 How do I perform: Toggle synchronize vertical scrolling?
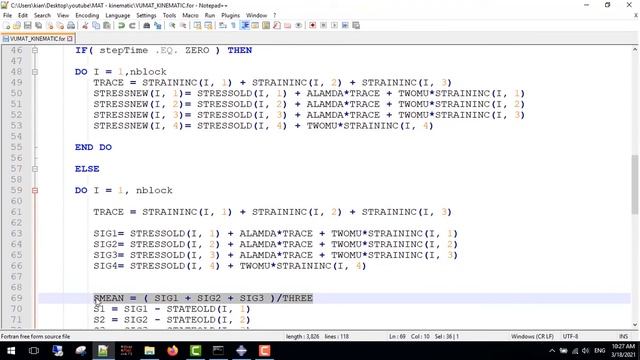(x=197, y=25)
